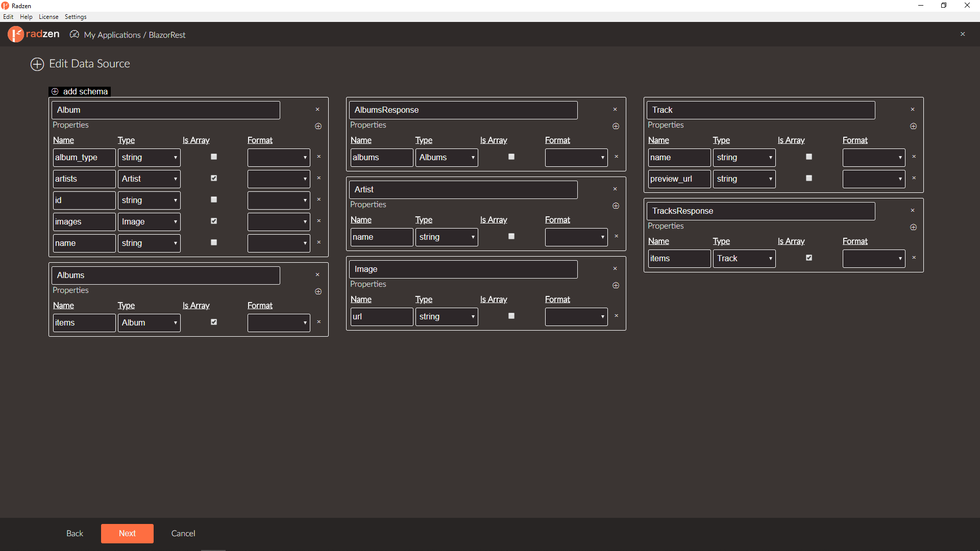This screenshot has height=551, width=980.
Task: Open Format dropdown for url property
Action: [x=576, y=317]
